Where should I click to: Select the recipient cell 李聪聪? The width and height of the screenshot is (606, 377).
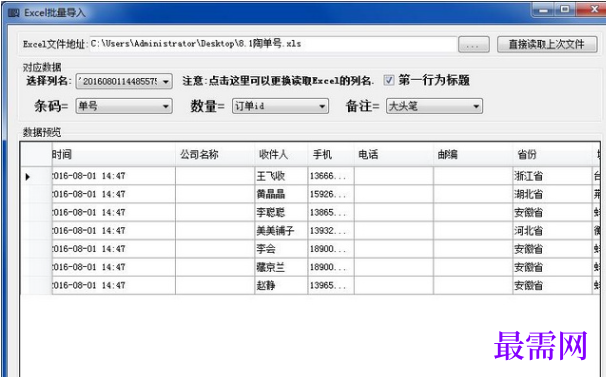[281, 212]
